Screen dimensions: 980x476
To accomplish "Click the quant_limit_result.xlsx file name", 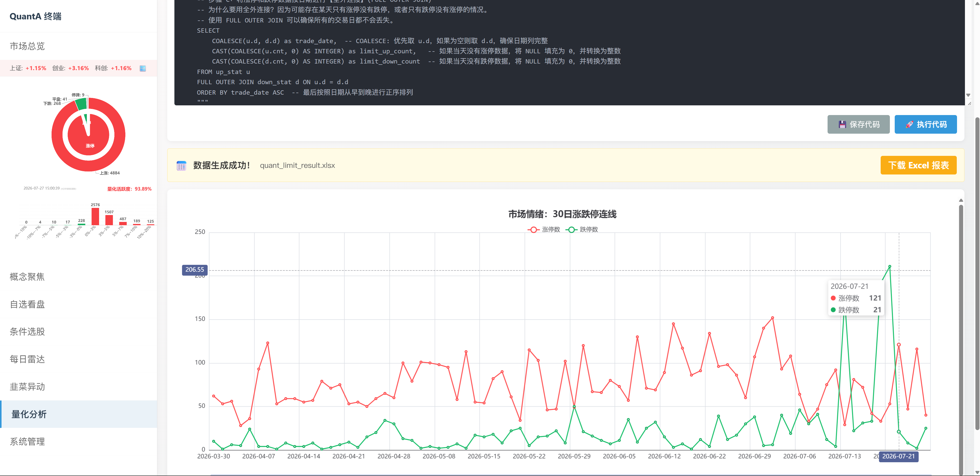I will (297, 165).
